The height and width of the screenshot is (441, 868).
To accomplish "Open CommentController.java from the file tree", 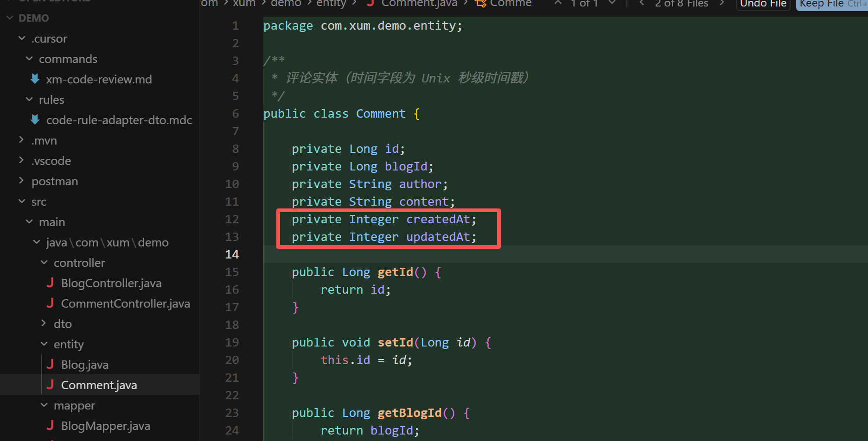I will click(x=125, y=303).
